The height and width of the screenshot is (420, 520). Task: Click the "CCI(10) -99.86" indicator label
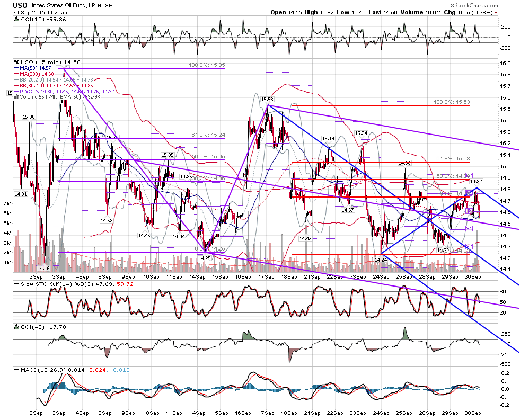43,20
